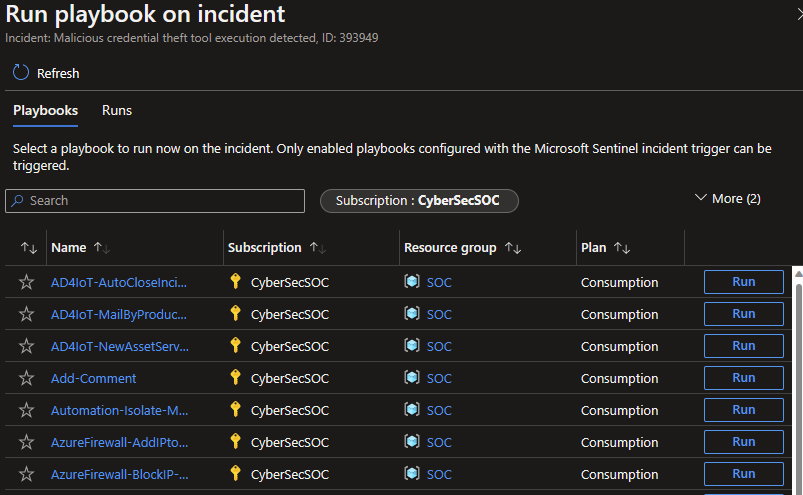This screenshot has width=803, height=495.
Task: Click the SOC resource group for AD4IoT-NewAssetServ
Action: point(439,347)
